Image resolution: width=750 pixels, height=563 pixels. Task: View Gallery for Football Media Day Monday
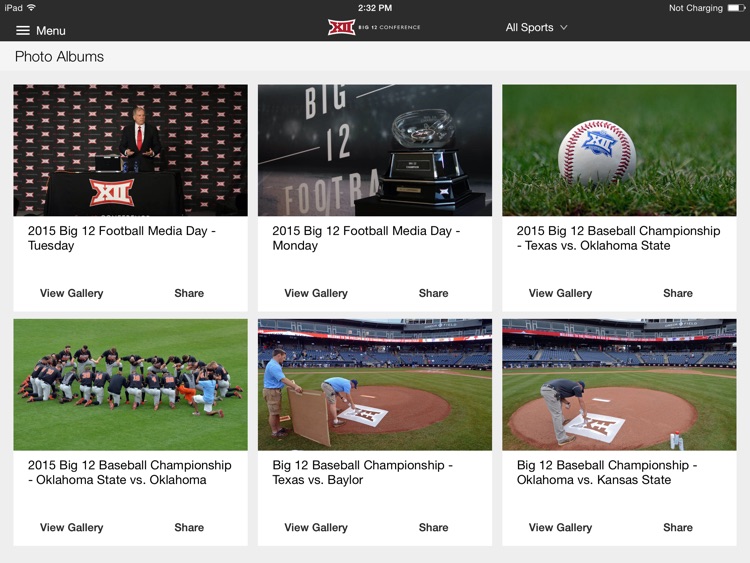(x=316, y=293)
